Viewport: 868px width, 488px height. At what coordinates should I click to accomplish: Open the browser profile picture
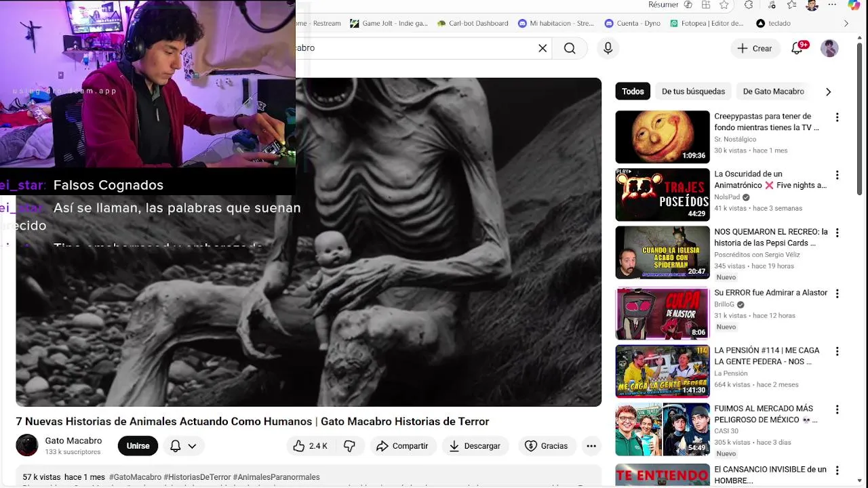(x=812, y=5)
